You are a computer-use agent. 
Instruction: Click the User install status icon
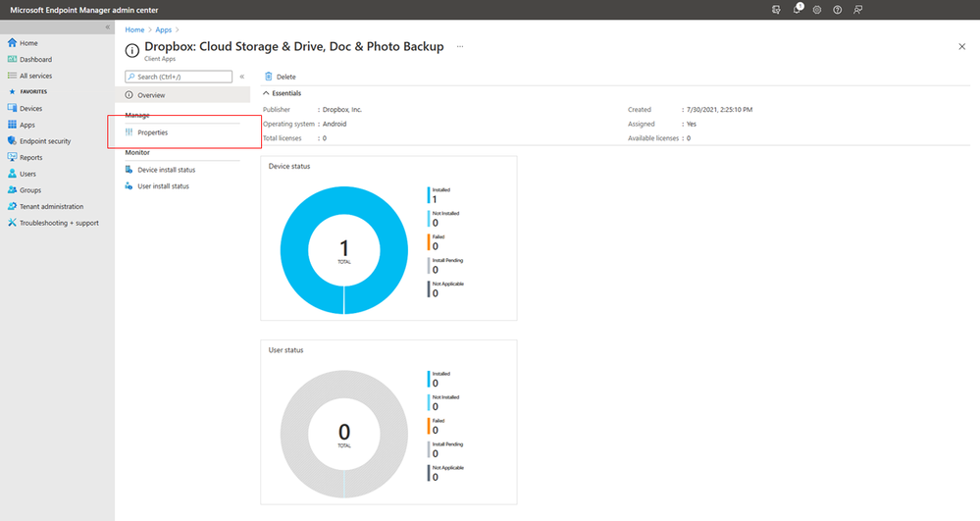(x=129, y=185)
